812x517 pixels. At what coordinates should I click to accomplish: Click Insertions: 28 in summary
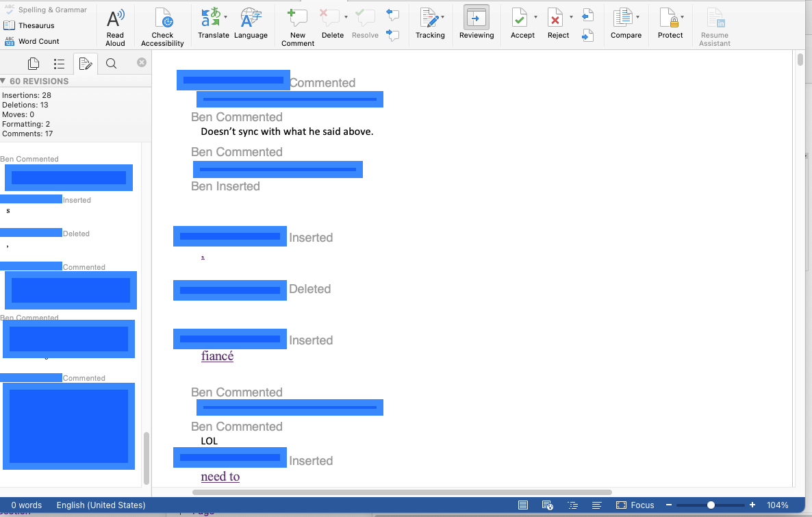[27, 95]
